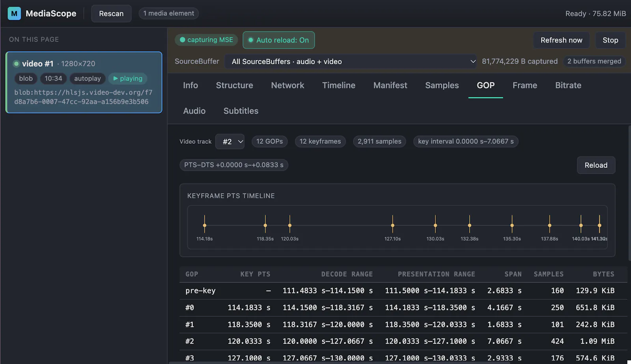Click the 651.8 KiB bytes cell
Screen dimensions: 631x364
[x=595, y=308]
